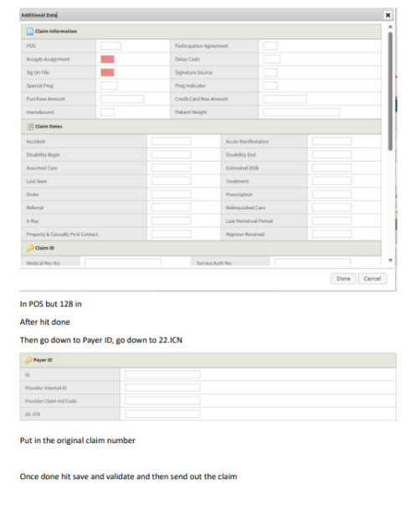Click the 22. ICN input field
The image size is (420, 521).
coord(162,414)
